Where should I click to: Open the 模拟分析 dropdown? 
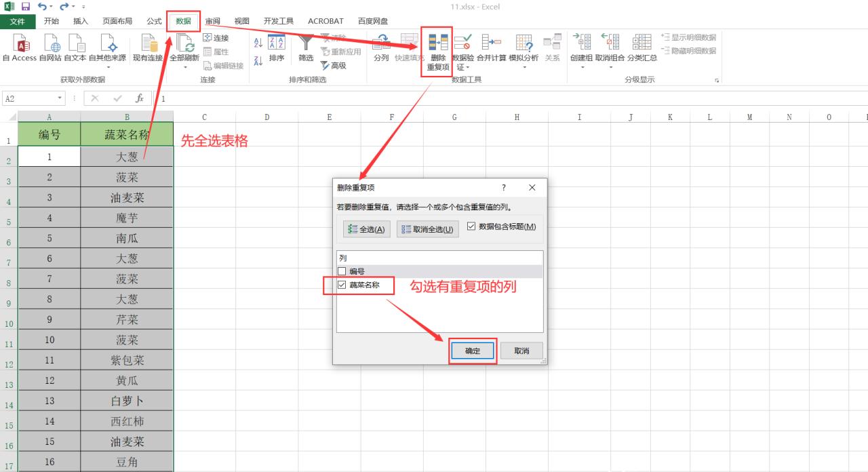coord(524,67)
